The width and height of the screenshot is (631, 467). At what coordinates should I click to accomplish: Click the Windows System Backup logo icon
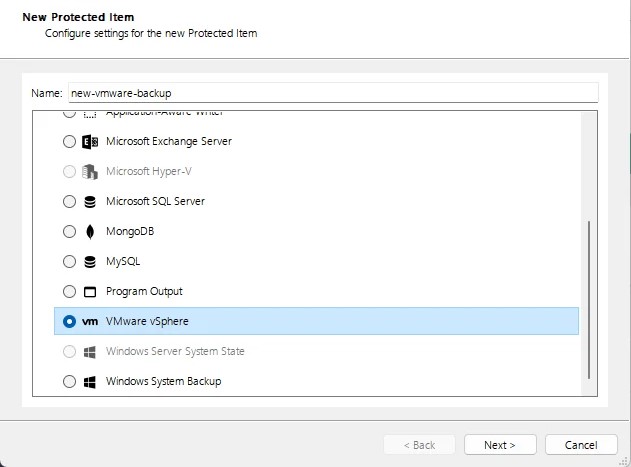pos(90,381)
